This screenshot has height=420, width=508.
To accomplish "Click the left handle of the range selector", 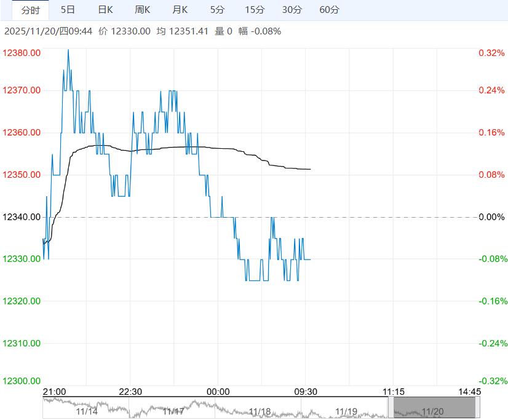I will [x=391, y=408].
